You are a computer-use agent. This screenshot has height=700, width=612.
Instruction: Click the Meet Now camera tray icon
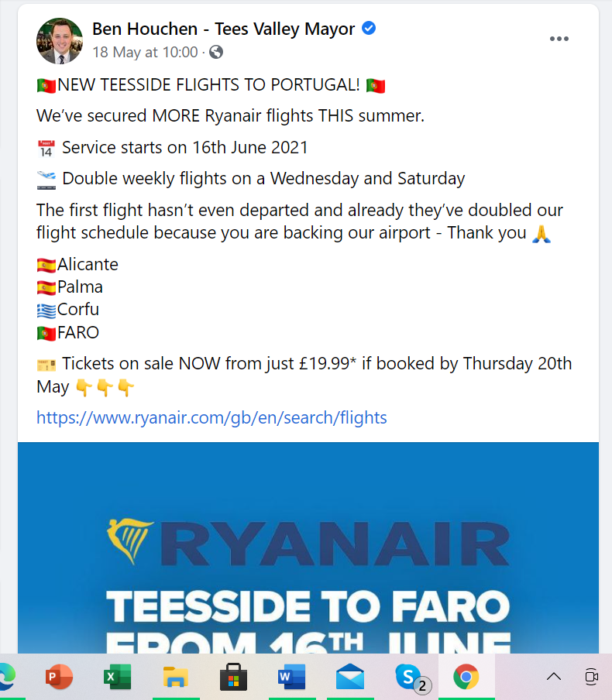(x=592, y=677)
